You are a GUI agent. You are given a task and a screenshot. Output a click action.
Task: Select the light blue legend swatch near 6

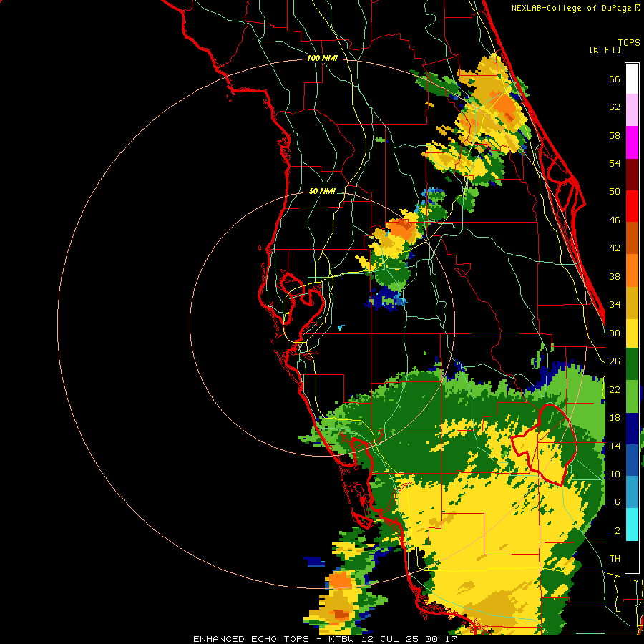pos(632,492)
